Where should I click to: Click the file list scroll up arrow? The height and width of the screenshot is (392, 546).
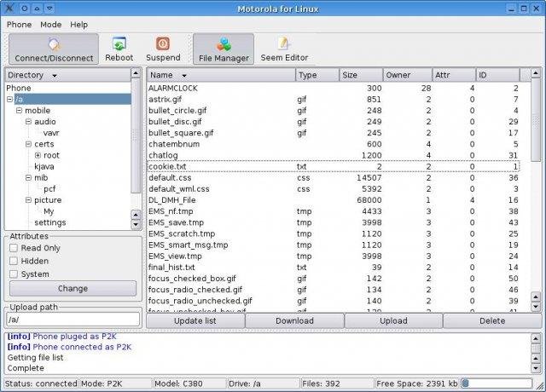coord(536,73)
